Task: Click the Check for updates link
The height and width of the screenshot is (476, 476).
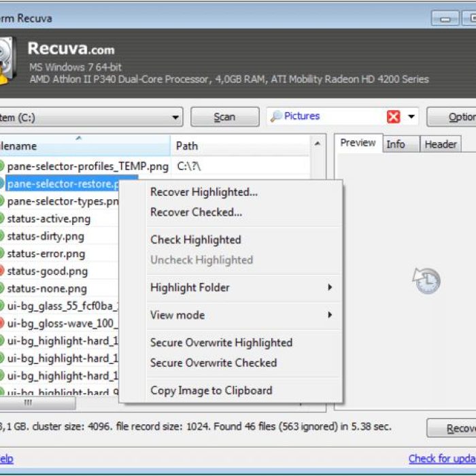Action: click(x=442, y=458)
